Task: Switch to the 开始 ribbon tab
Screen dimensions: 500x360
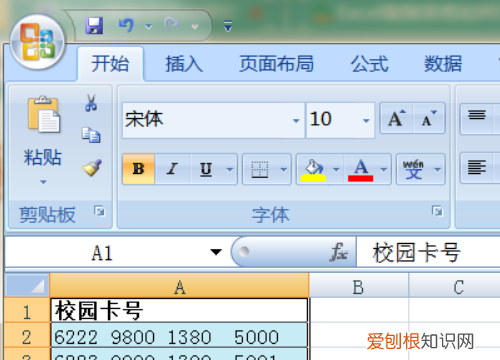Action: pos(110,63)
